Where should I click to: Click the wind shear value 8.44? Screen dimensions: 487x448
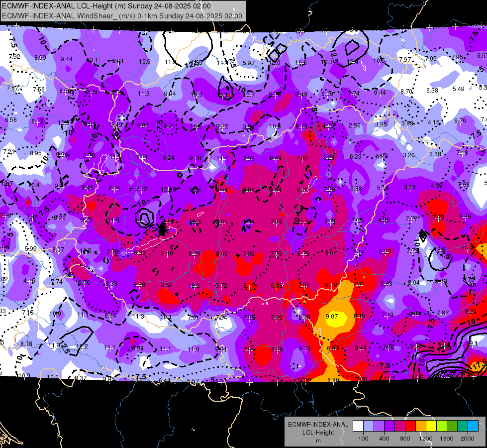[360, 348]
